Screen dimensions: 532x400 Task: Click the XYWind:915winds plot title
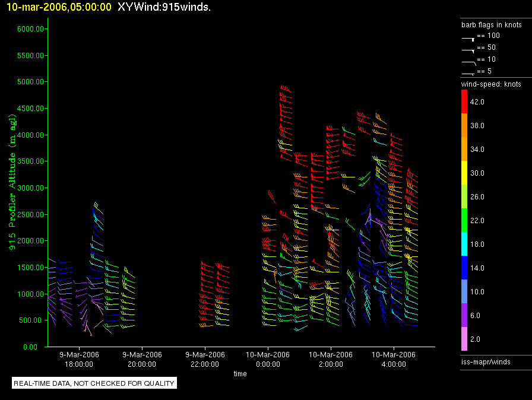[164, 7]
